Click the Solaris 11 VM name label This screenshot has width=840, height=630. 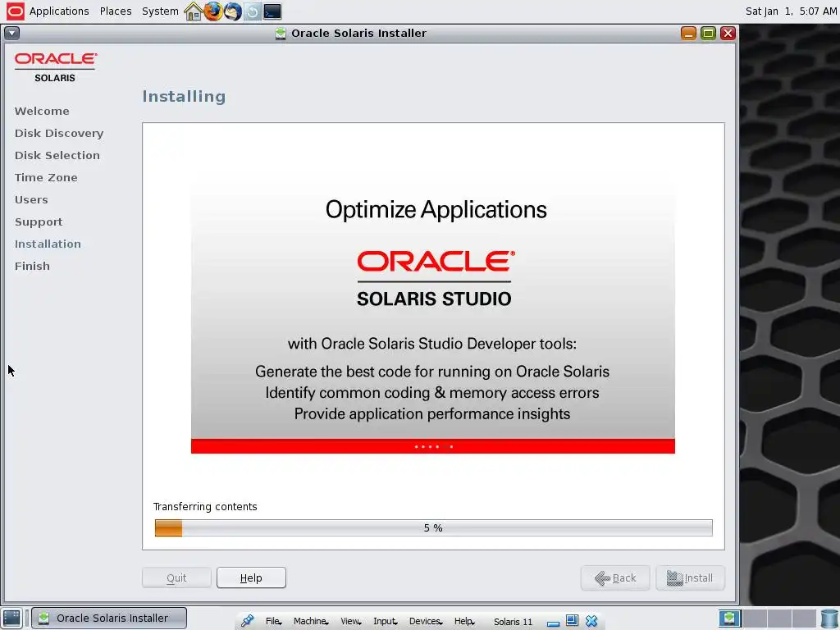[x=513, y=622]
